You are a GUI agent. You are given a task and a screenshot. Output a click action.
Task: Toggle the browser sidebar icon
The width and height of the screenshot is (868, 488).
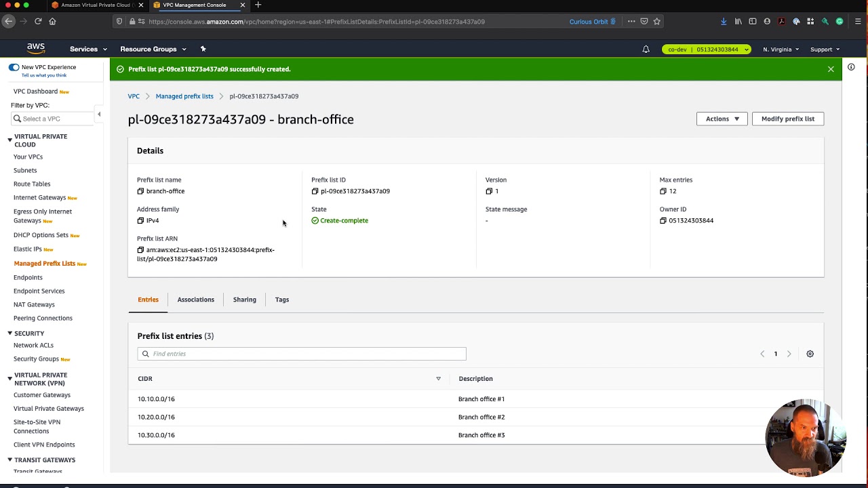coord(753,22)
